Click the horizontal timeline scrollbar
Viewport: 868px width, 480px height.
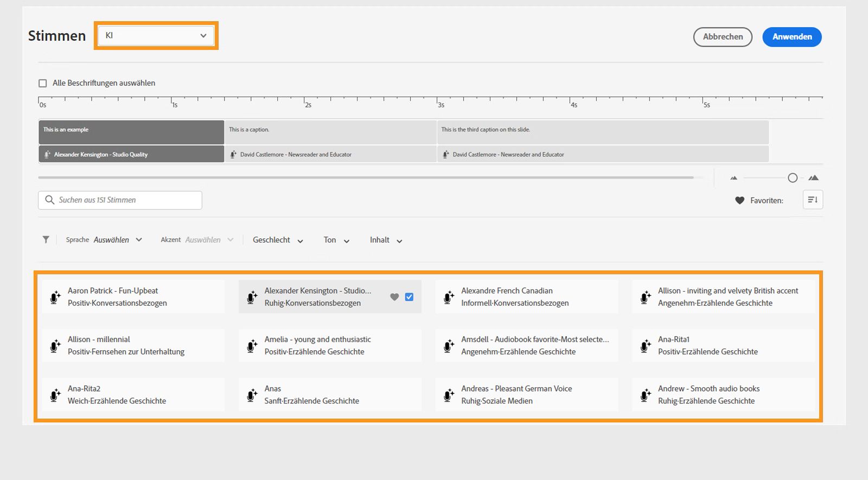point(366,178)
